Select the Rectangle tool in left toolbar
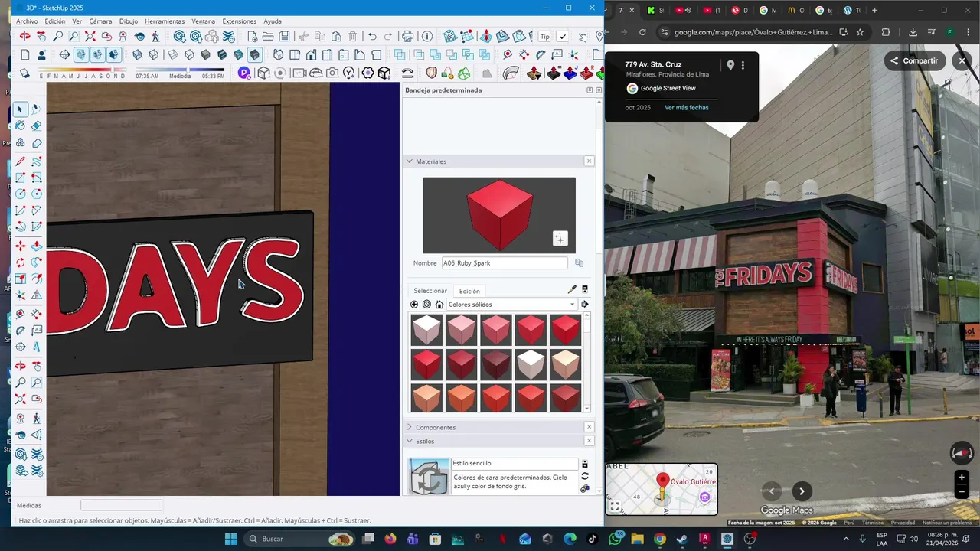 [21, 178]
